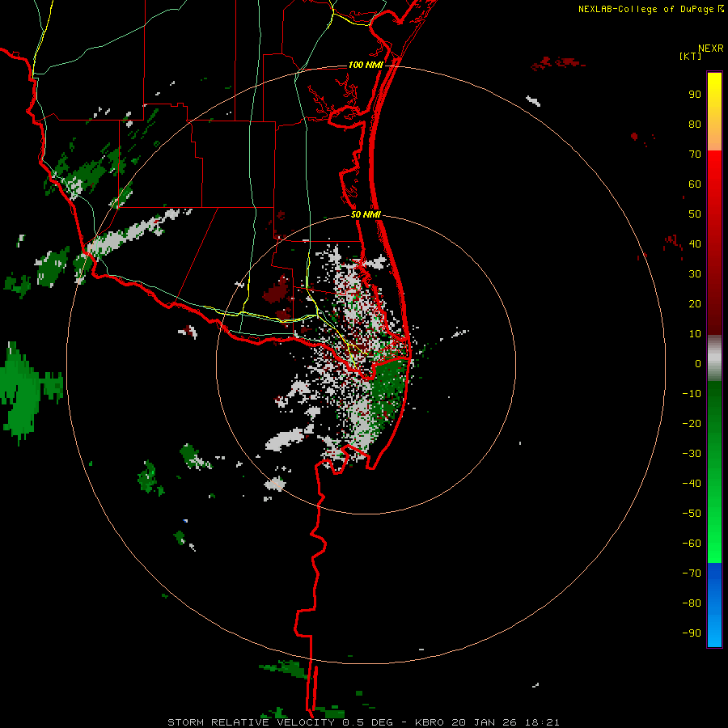Click the 18:21 timestamp

(542, 722)
